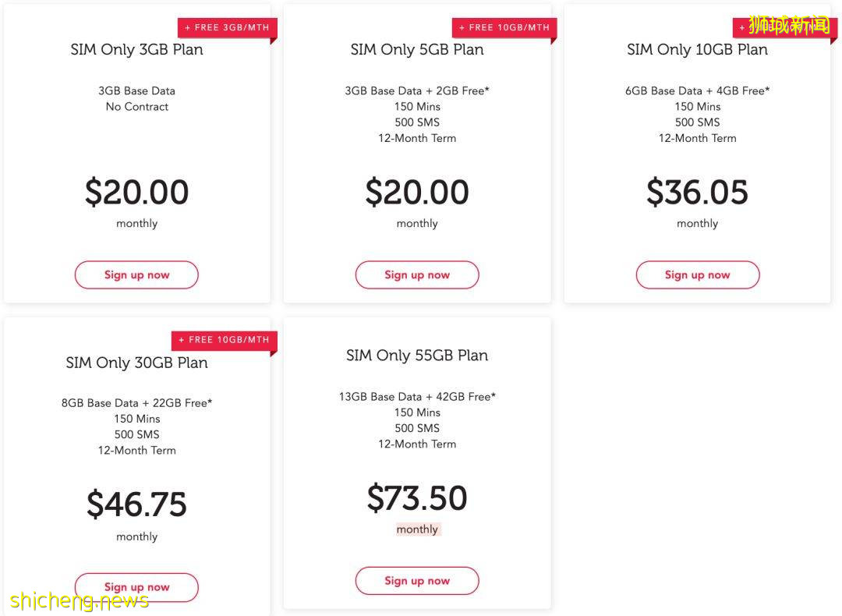Viewport: 842px width, 616px height.
Task: Click 13GB Base Data + 42GB Free* line
Action: point(416,397)
